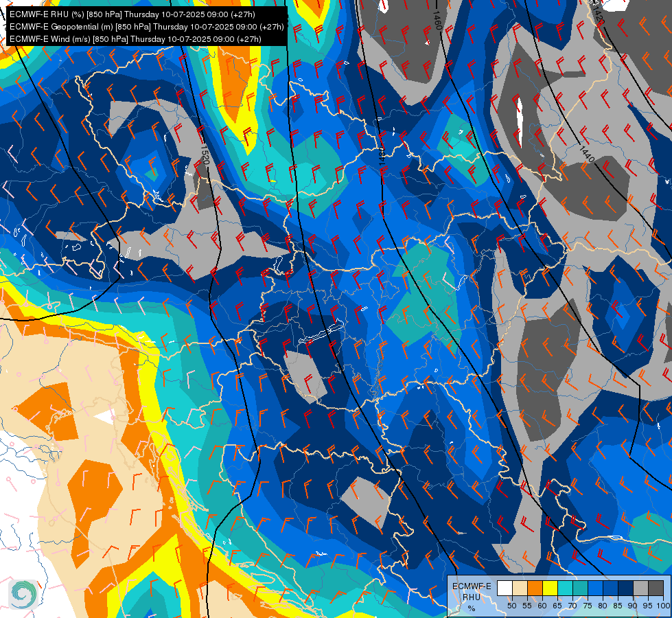This screenshot has width=672, height=618.
Task: Click legend tick value 90
Action: 633,606
